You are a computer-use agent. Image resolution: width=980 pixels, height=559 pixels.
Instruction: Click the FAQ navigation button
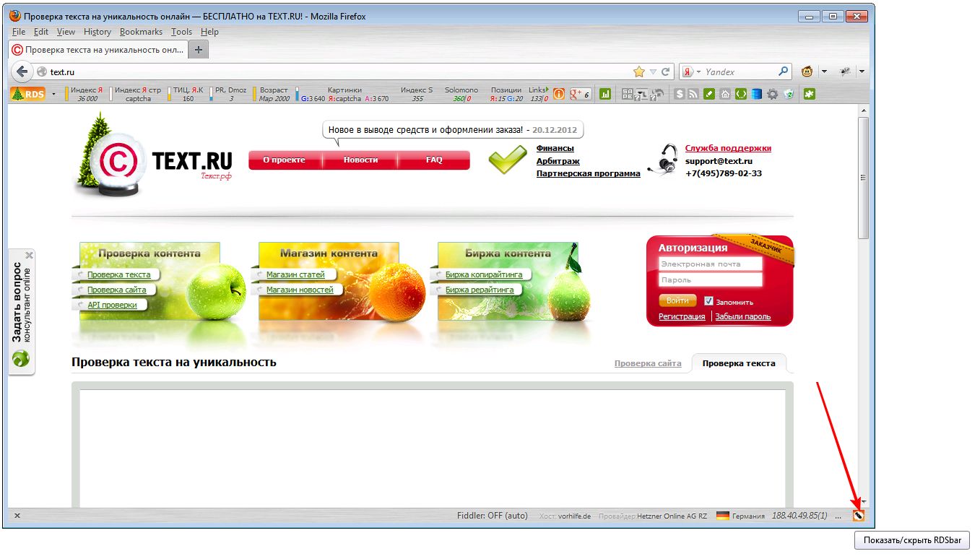click(x=434, y=160)
